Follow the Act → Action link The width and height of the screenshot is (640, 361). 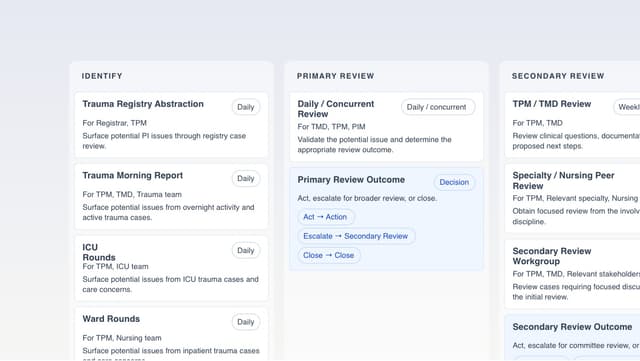click(x=325, y=217)
